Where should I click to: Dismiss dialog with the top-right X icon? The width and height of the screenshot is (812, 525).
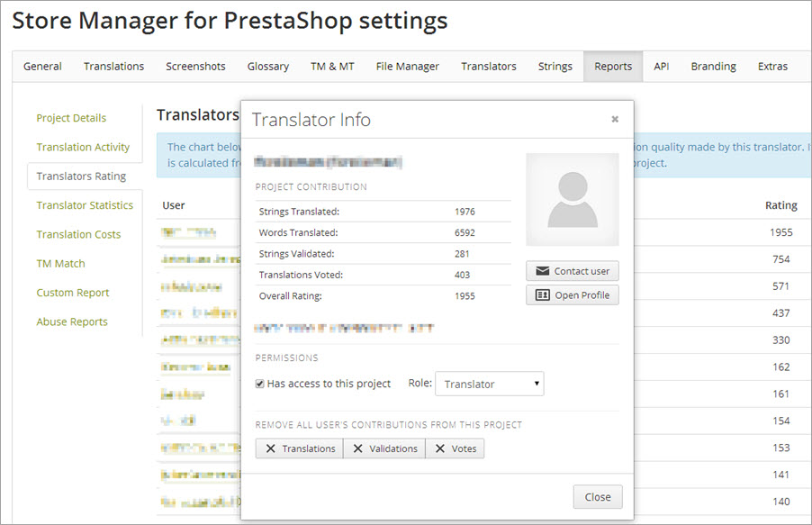615,119
